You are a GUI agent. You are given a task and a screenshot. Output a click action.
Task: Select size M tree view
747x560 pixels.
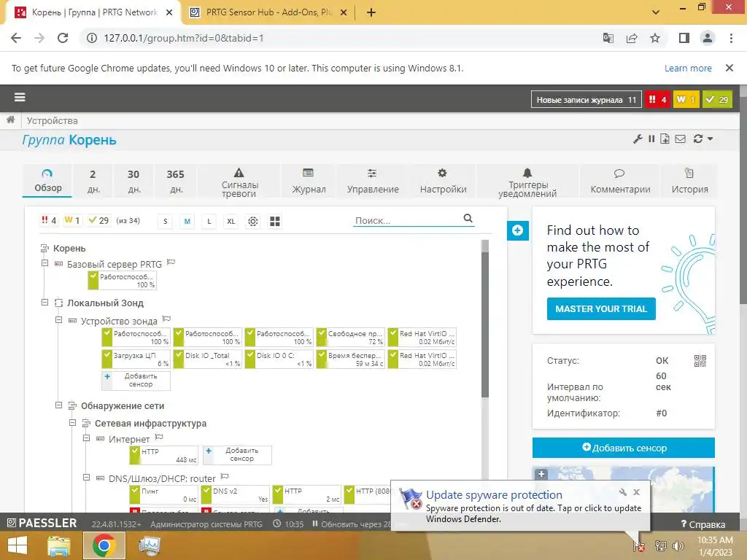pyautogui.click(x=187, y=222)
